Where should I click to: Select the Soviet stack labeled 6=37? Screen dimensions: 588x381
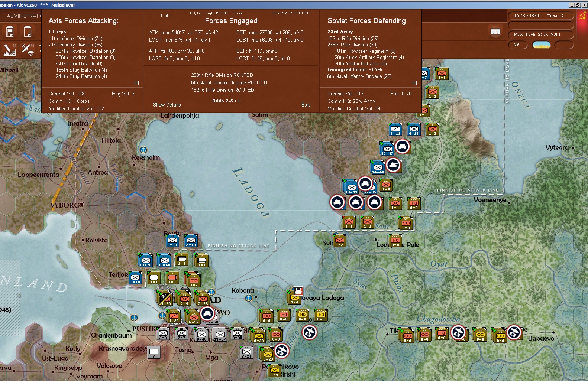click(193, 317)
